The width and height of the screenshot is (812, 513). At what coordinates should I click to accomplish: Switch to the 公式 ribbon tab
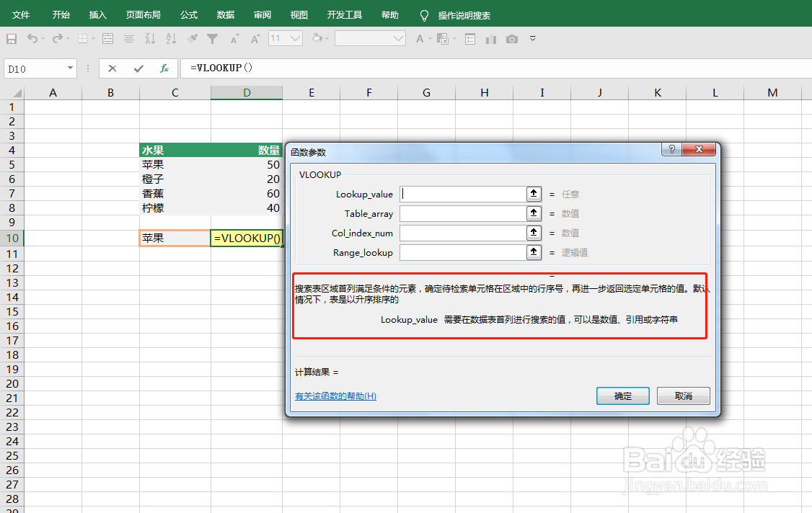coord(189,15)
